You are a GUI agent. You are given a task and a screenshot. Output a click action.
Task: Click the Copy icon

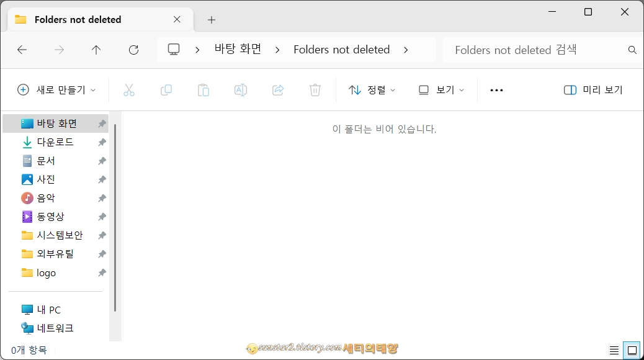(166, 90)
